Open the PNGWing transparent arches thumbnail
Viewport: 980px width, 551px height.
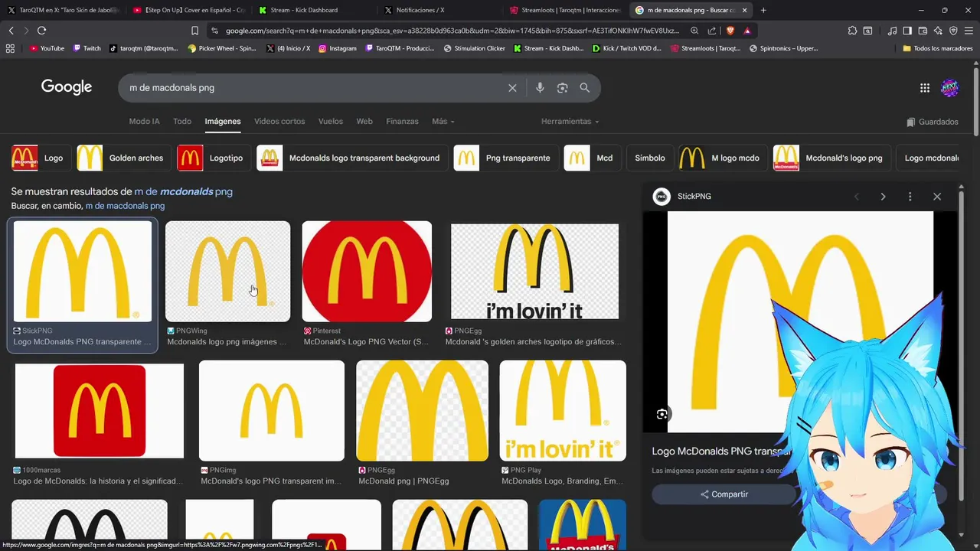pos(227,272)
